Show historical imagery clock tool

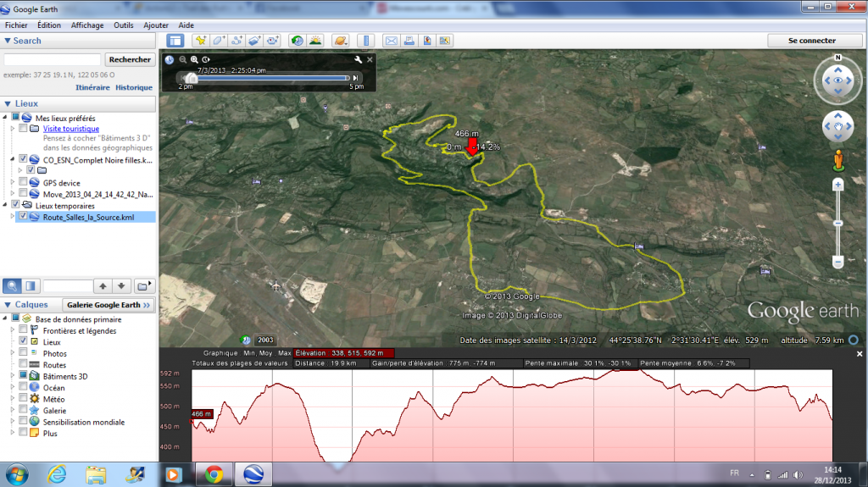[298, 41]
